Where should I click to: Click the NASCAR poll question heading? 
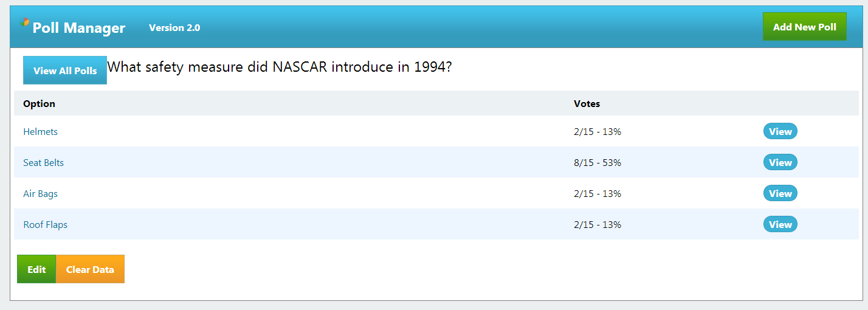(x=280, y=67)
